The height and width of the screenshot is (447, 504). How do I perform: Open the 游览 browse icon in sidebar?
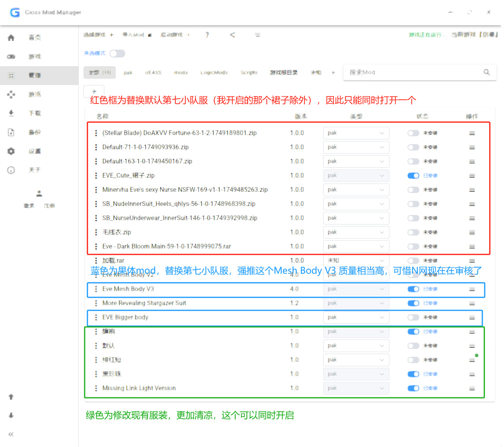pos(11,95)
